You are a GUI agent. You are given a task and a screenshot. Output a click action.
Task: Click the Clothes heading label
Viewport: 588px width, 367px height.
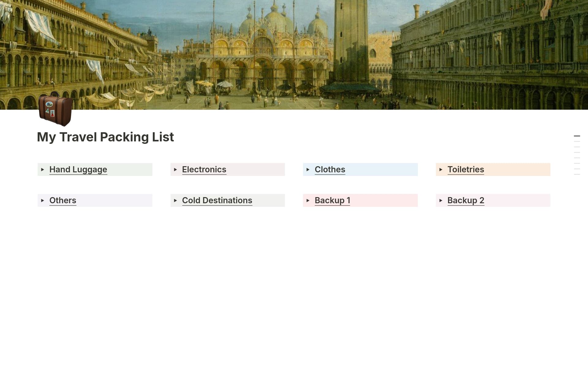click(330, 170)
